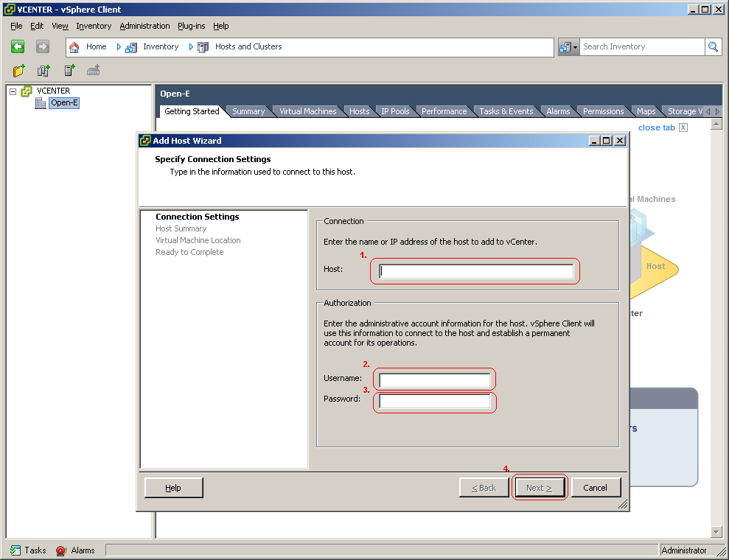Select VCENTER in inventory tree

click(54, 91)
